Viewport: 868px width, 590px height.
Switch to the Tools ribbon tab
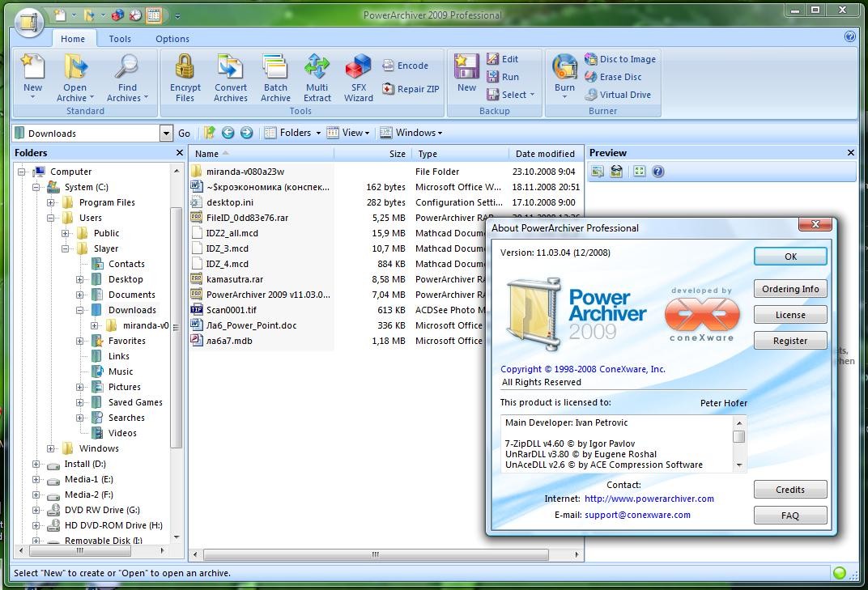click(120, 39)
